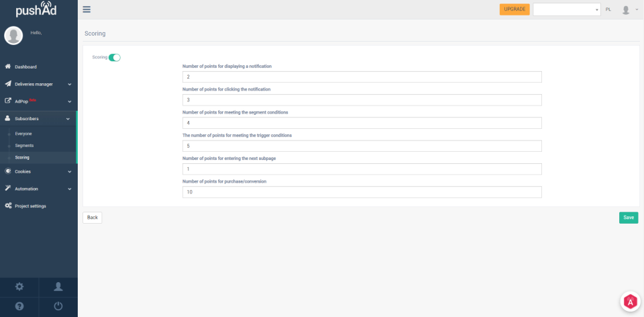Expand the Automation chevron
The width and height of the screenshot is (644, 317).
[x=69, y=189]
